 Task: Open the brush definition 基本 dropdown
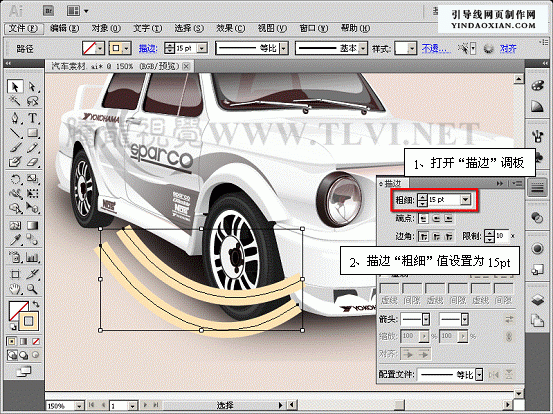(363, 48)
